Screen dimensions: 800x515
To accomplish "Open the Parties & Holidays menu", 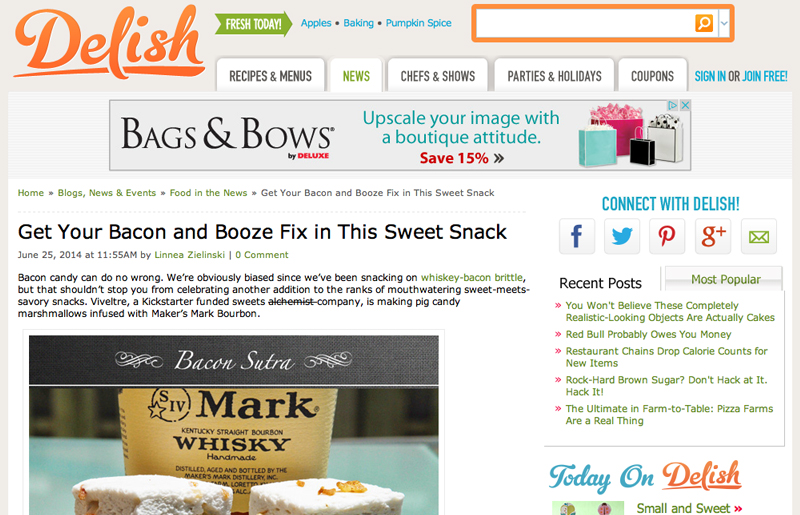I will [x=554, y=76].
